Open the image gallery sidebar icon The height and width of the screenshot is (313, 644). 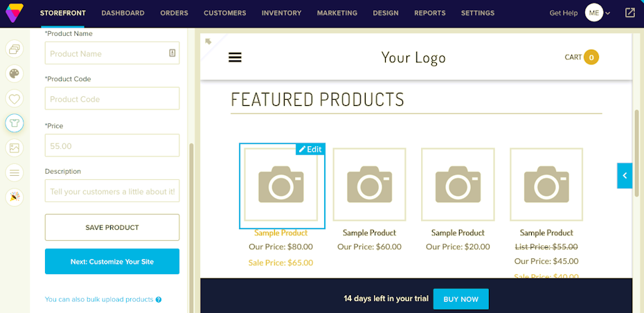pyautogui.click(x=15, y=148)
